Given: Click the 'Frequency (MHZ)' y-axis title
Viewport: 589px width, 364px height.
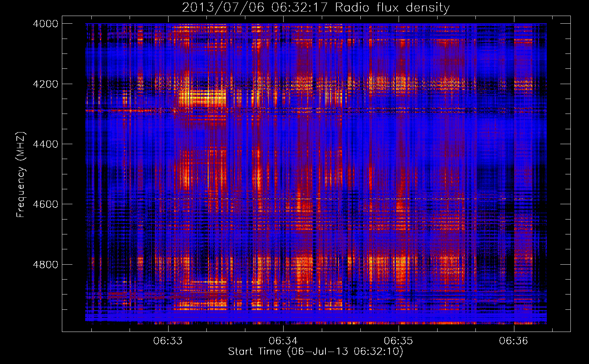Looking at the screenshot, I should [x=21, y=175].
